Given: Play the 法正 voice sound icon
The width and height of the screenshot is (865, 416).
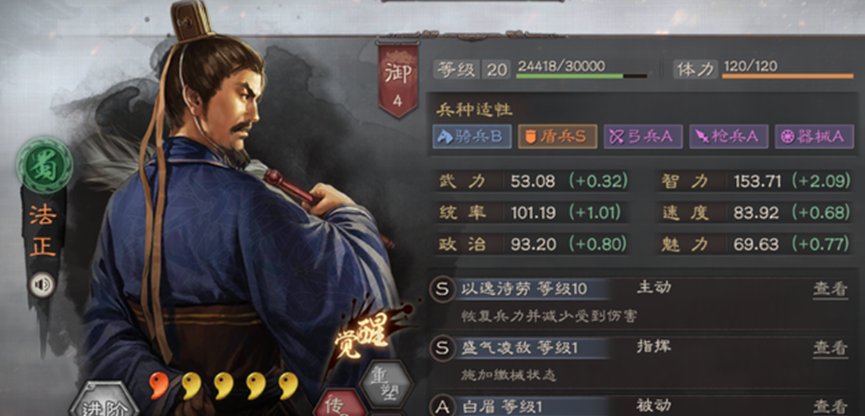Looking at the screenshot, I should coord(42,285).
